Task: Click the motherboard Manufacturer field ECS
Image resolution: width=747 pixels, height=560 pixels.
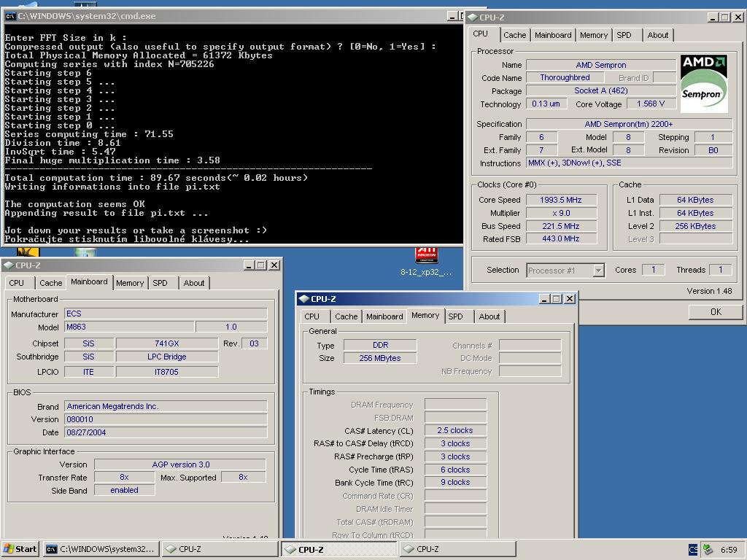Action: [x=166, y=314]
